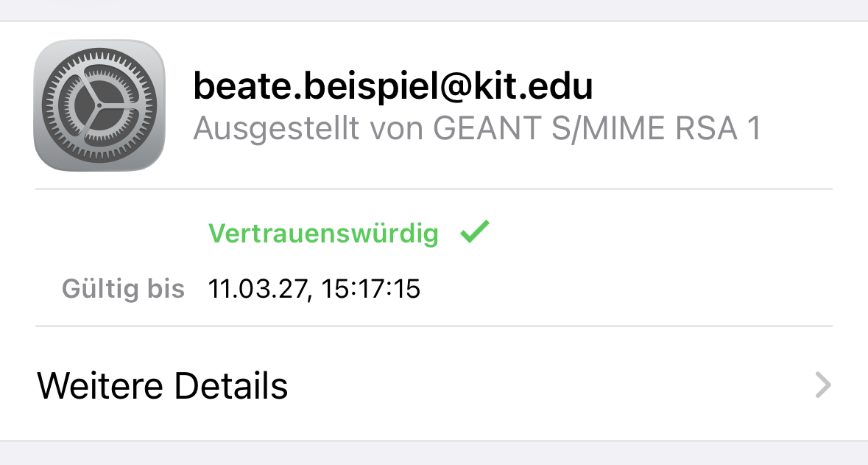Tap the "Gültig bis" label
868x465 pixels.
click(x=123, y=289)
